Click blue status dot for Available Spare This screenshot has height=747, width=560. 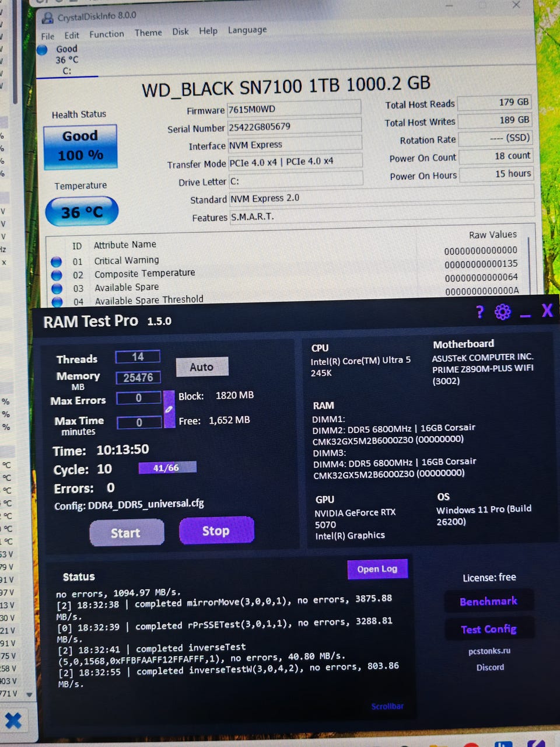[56, 288]
